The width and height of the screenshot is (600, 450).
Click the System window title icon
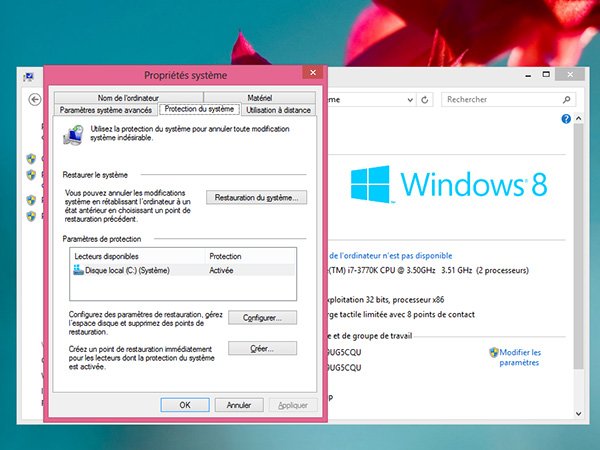point(28,77)
